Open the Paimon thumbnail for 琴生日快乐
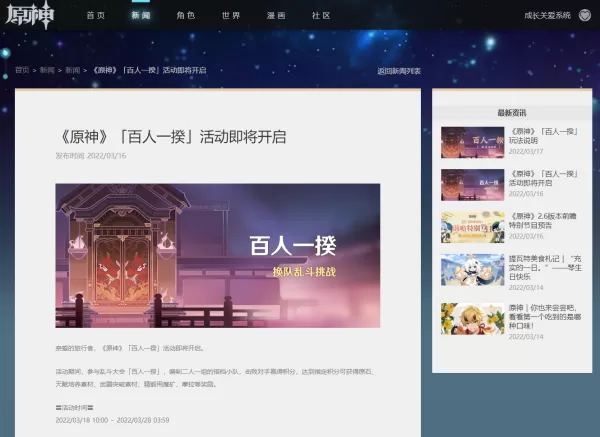600x437 pixels. pos(473,270)
